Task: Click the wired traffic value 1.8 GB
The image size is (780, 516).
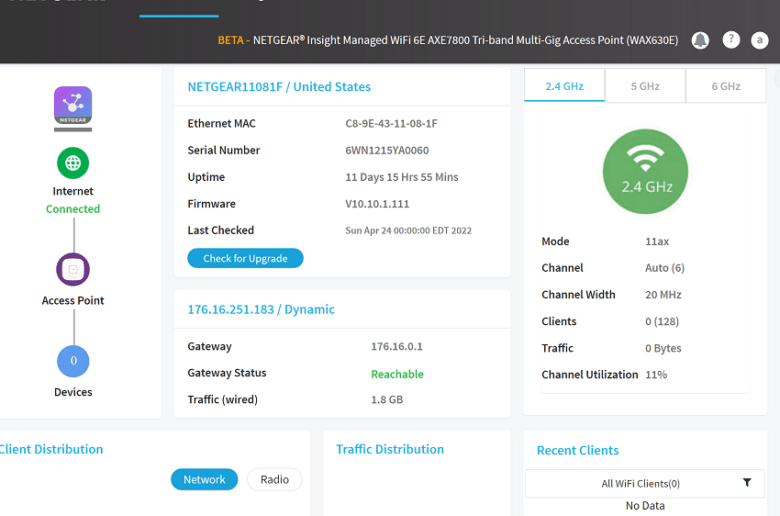Action: [x=387, y=400]
